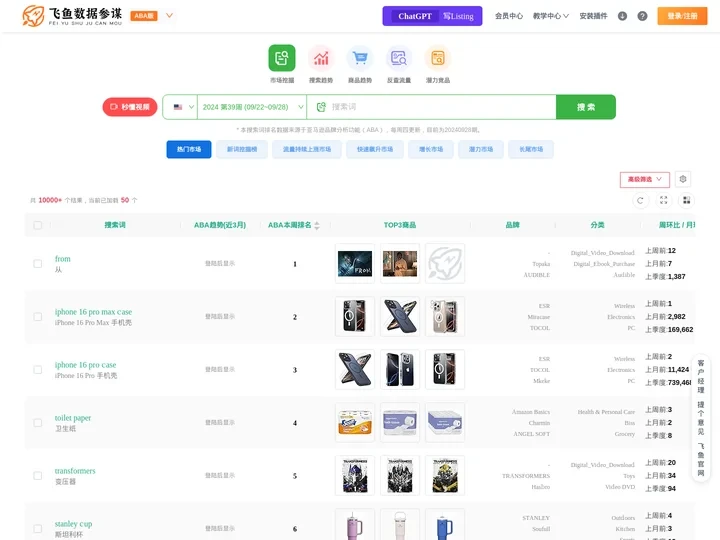Click the 品牌 column header

click(x=512, y=225)
